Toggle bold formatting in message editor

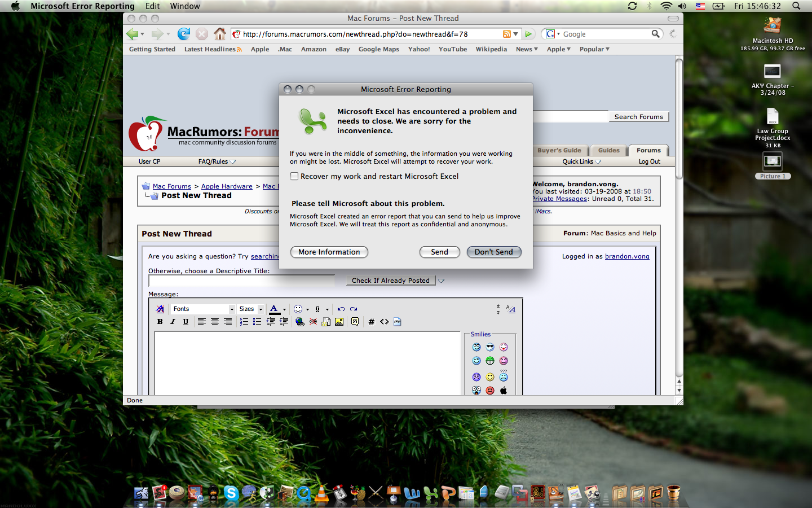click(x=160, y=322)
